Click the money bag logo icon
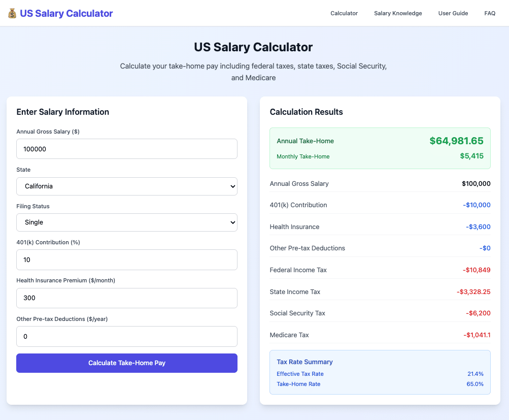 [12, 13]
